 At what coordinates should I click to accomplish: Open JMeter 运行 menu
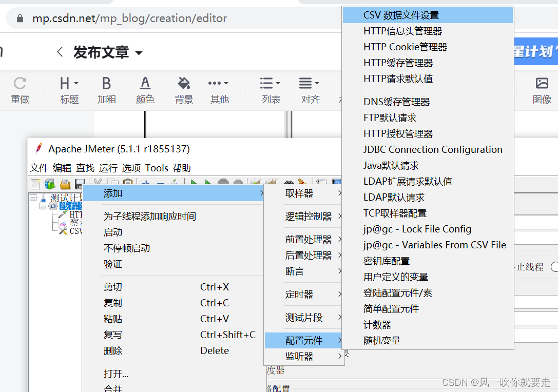pyautogui.click(x=108, y=168)
